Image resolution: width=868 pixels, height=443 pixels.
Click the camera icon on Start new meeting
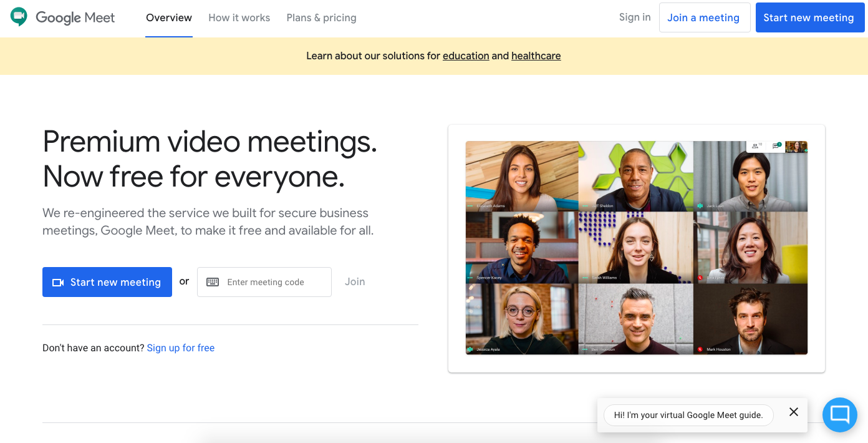(x=58, y=283)
